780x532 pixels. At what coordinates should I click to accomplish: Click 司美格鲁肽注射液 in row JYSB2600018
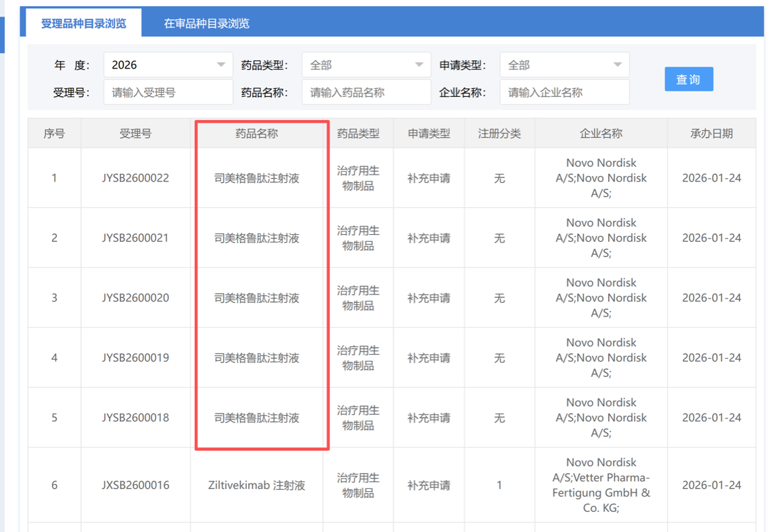(257, 418)
